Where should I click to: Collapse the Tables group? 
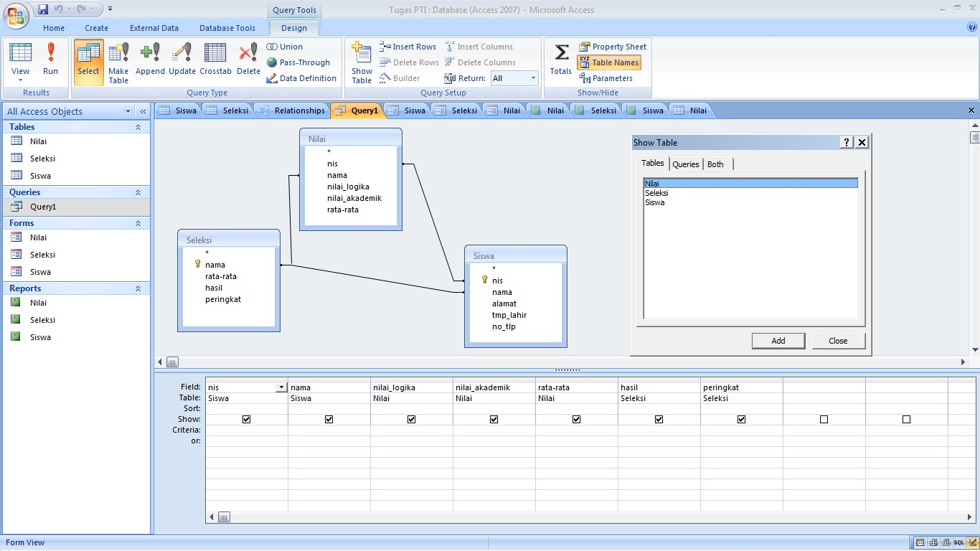click(x=138, y=127)
